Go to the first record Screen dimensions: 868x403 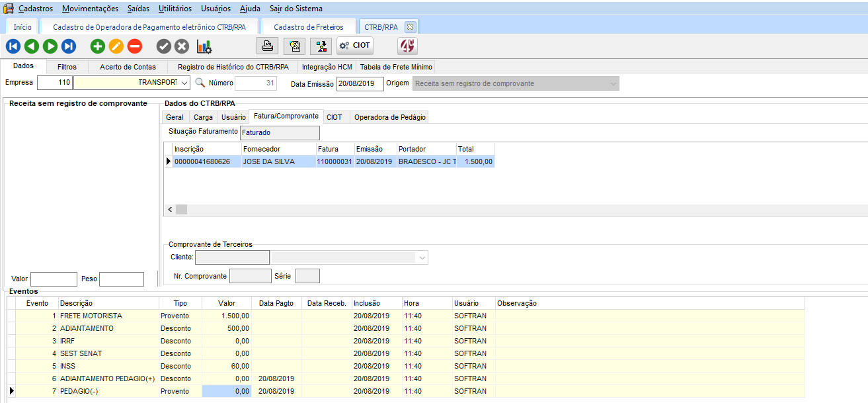point(13,46)
